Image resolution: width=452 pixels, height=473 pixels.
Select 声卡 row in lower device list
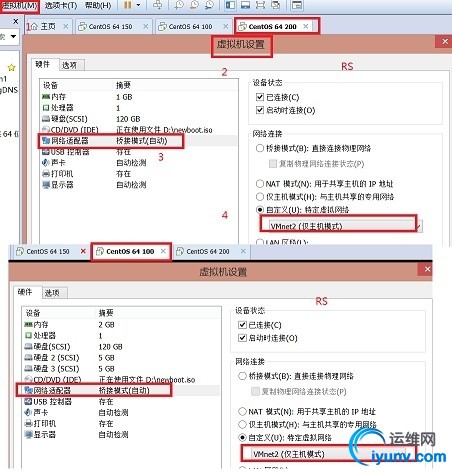coord(121,413)
